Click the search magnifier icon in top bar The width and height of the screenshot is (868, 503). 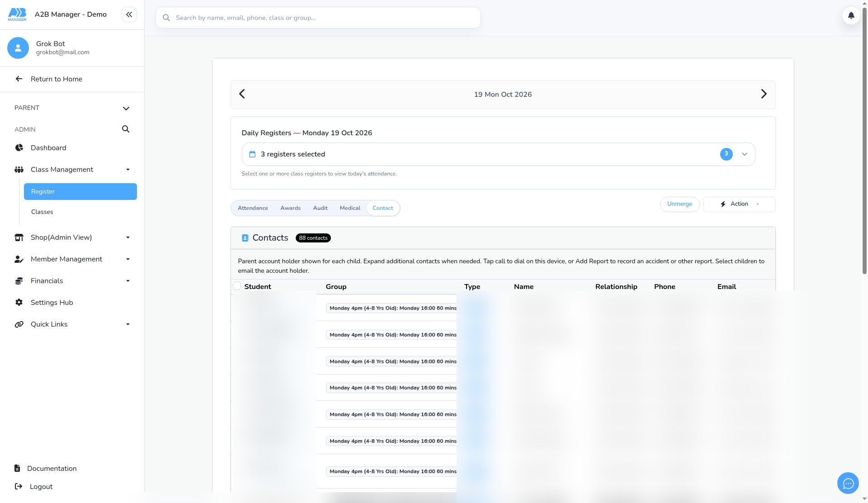pyautogui.click(x=166, y=18)
